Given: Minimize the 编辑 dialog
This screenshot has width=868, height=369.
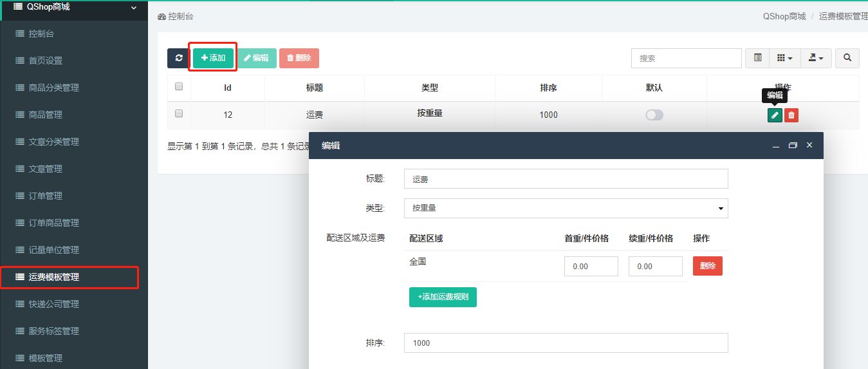Looking at the screenshot, I should click(x=776, y=146).
